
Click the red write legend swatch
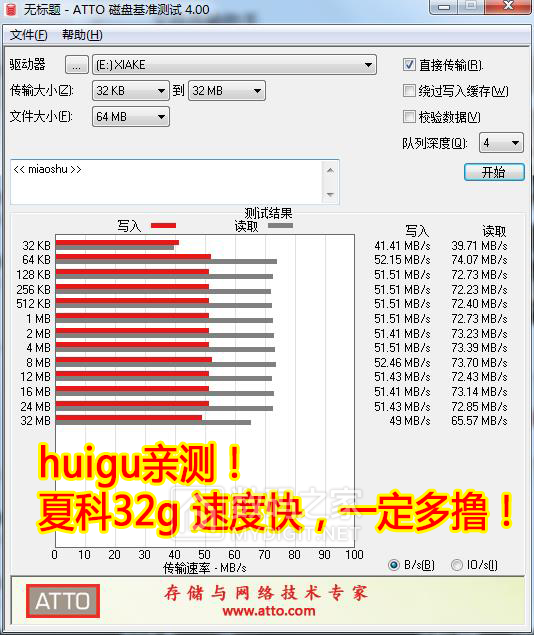(x=164, y=226)
